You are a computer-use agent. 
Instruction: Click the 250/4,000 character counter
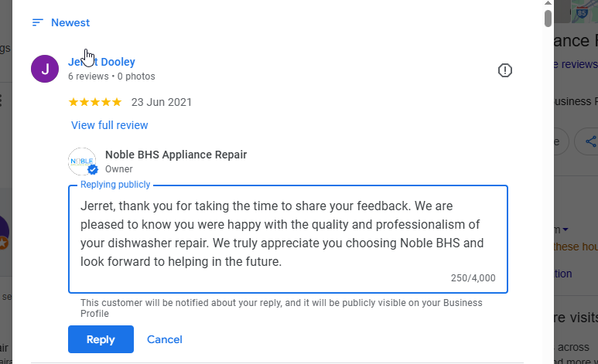tap(473, 278)
